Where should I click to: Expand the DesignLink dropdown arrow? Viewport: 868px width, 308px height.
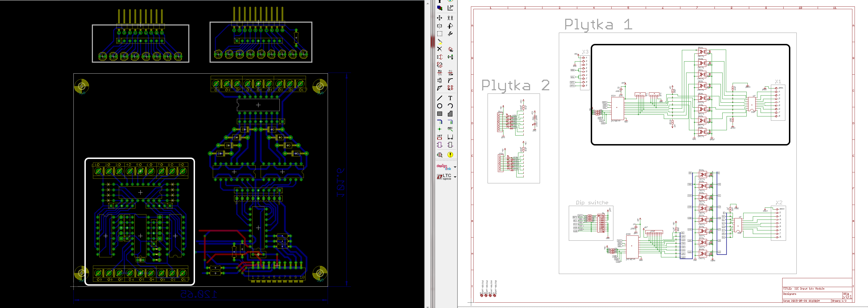(x=455, y=167)
